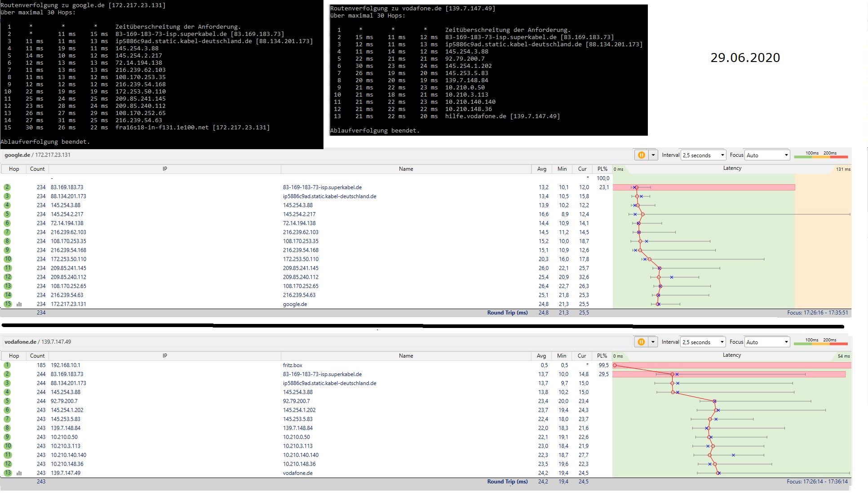Open arrow menu beside google.de pause button
This screenshot has height=496, width=868.
(653, 155)
